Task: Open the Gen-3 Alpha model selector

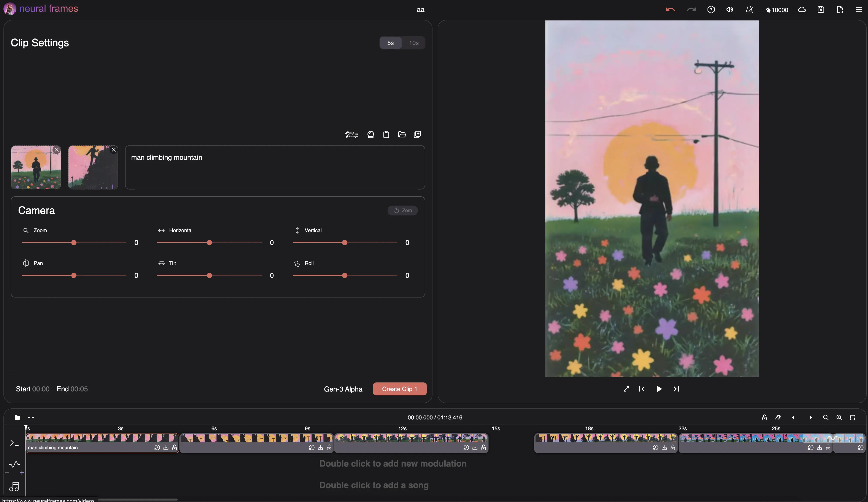Action: click(343, 389)
